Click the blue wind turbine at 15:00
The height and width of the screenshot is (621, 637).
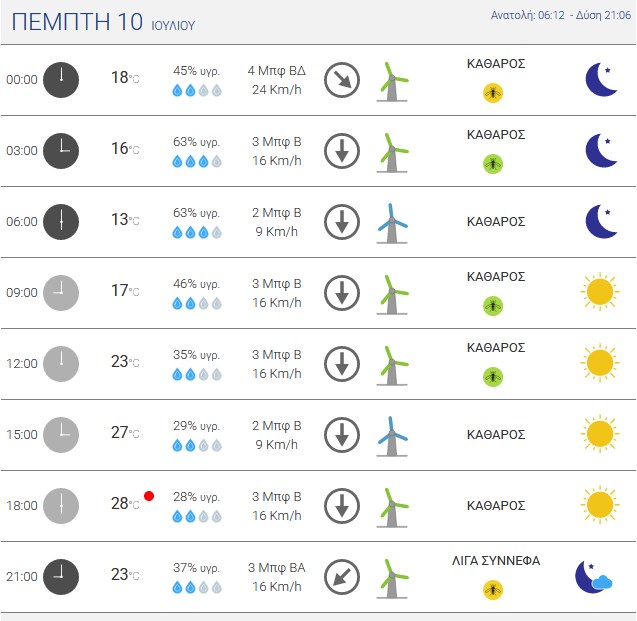tap(392, 436)
